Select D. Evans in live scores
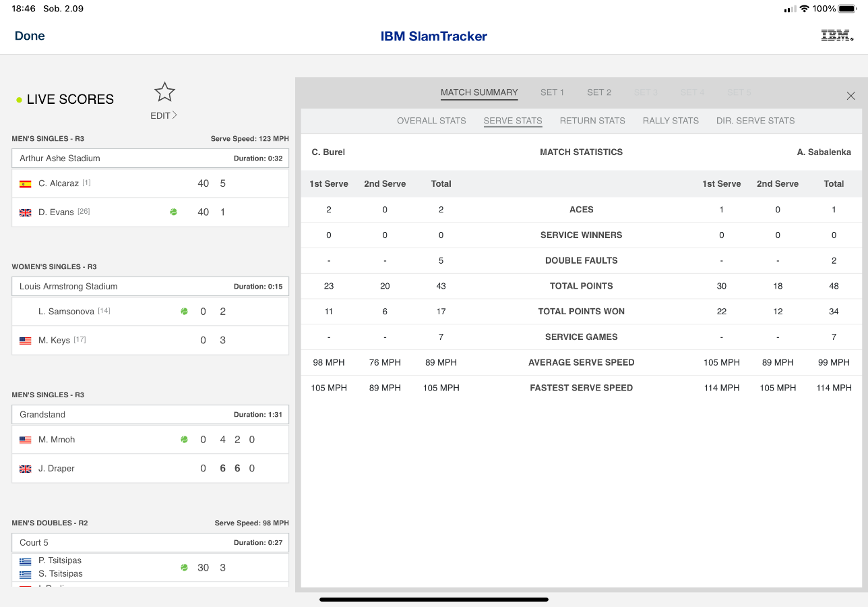Viewport: 868px width, 607px height. 150,212
